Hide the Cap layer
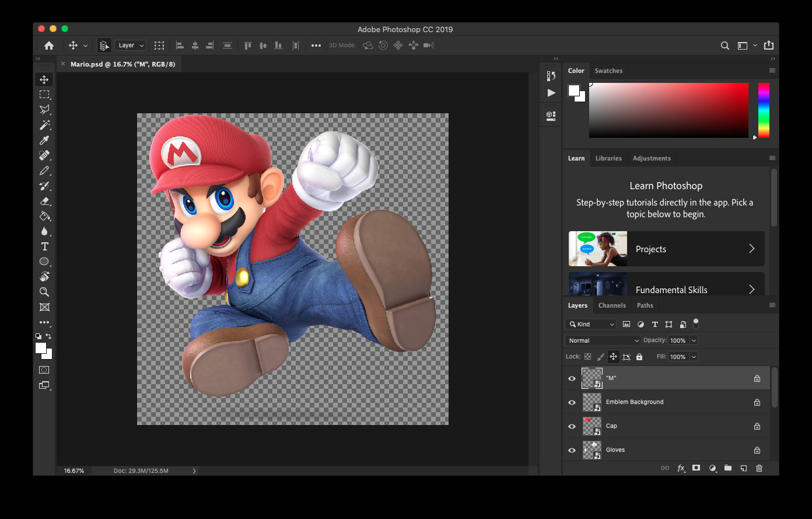Viewport: 812px width, 519px height. pyautogui.click(x=572, y=426)
